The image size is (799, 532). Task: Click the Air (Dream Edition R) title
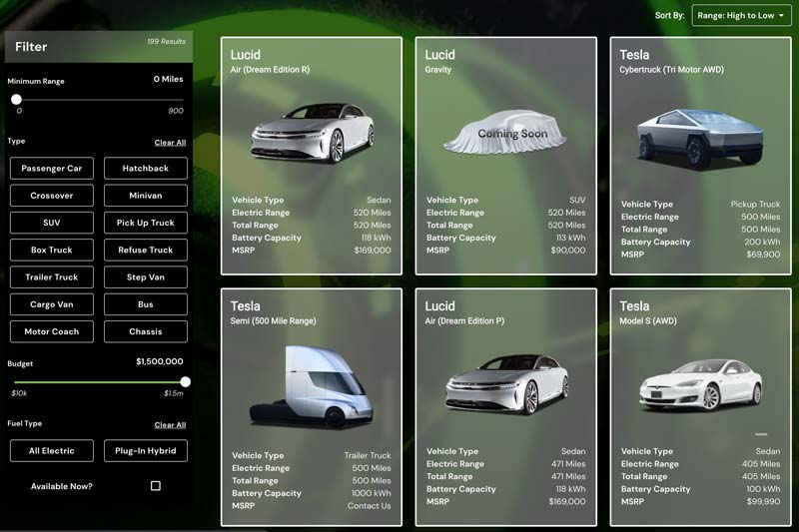270,70
